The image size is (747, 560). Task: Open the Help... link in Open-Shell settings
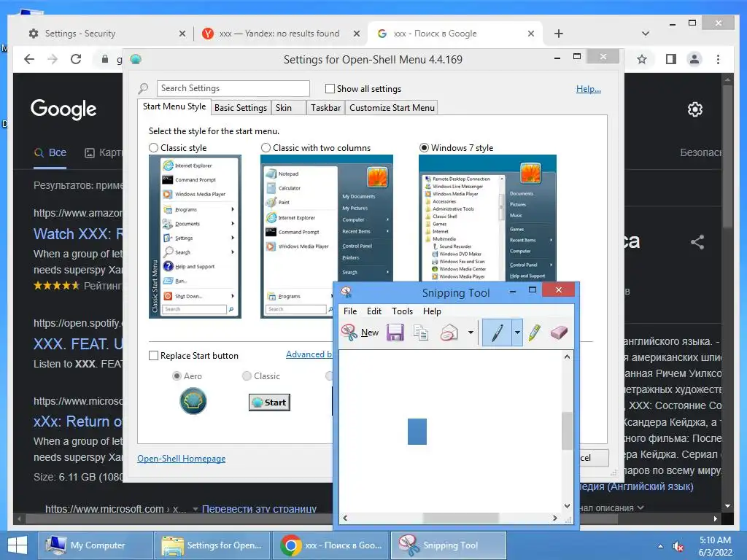pyautogui.click(x=589, y=89)
